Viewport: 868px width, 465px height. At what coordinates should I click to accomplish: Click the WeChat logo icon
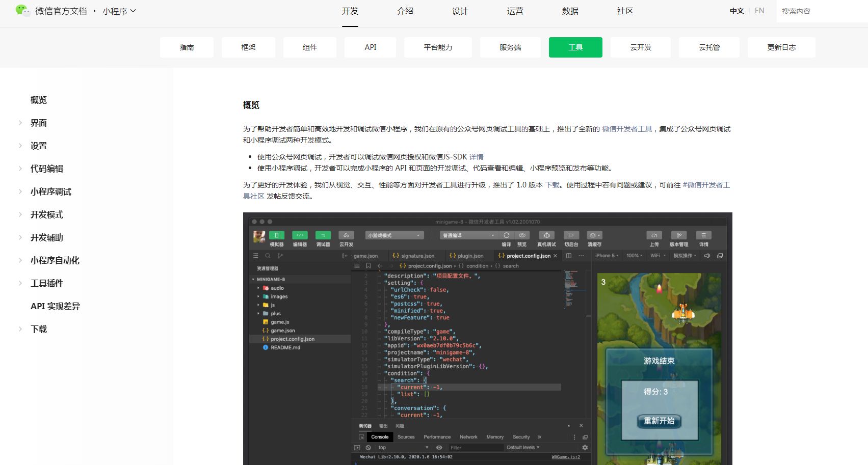tap(23, 11)
